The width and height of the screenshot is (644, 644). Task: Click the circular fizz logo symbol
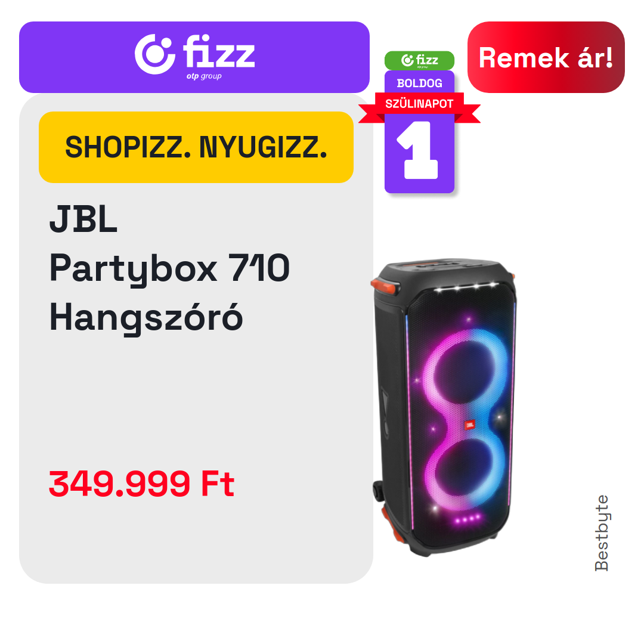(x=155, y=54)
